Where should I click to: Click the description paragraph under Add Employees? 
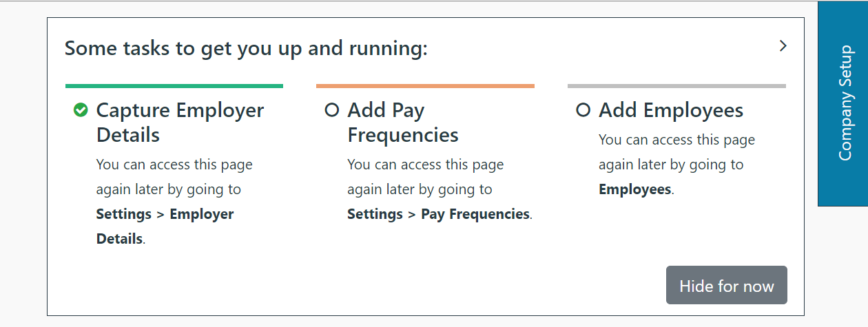[x=676, y=152]
